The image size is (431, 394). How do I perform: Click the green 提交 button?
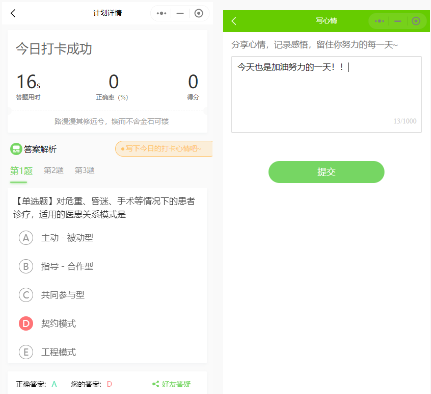(x=326, y=172)
